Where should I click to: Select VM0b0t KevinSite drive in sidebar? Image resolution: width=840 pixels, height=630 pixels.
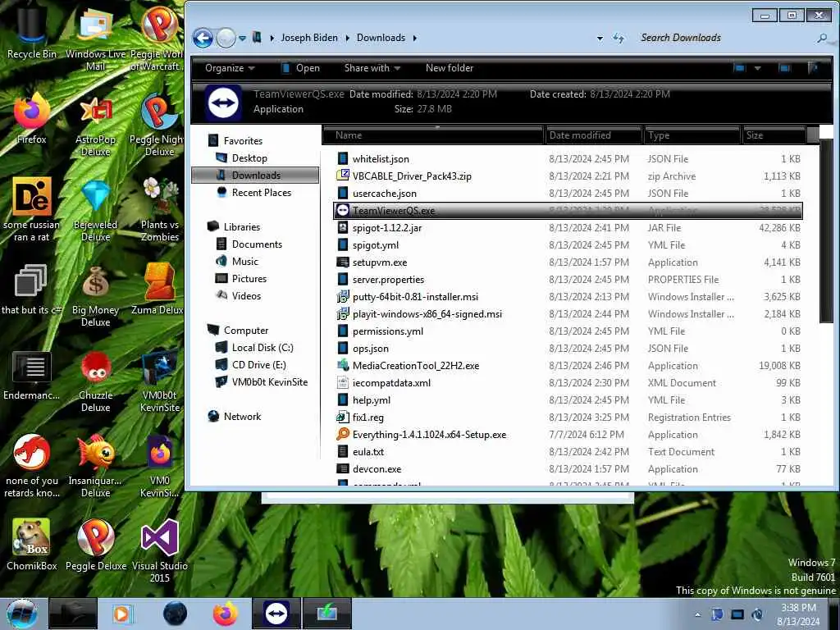[x=269, y=382]
